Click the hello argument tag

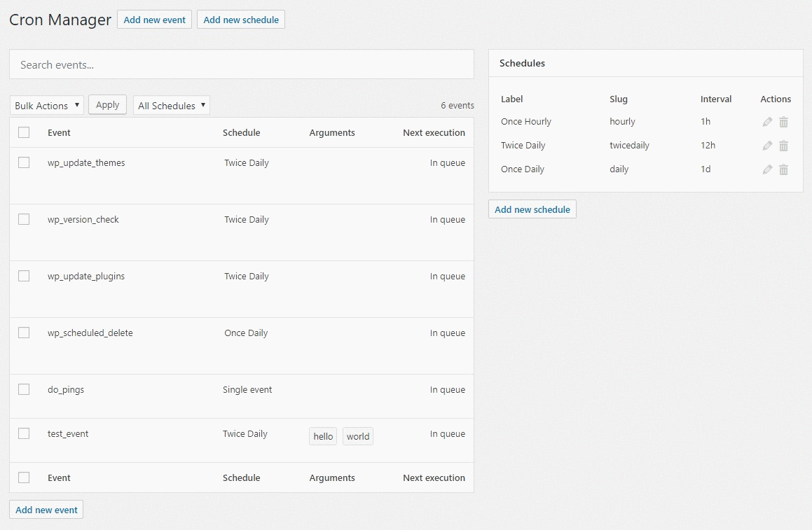coord(323,436)
